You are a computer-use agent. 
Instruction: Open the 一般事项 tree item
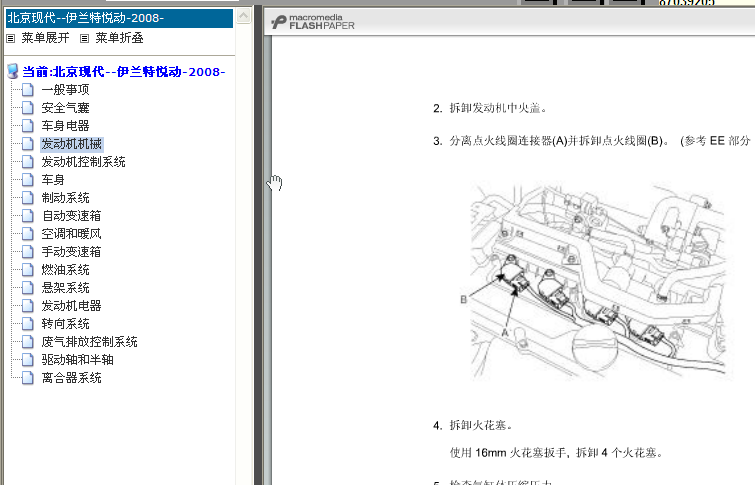(x=65, y=90)
